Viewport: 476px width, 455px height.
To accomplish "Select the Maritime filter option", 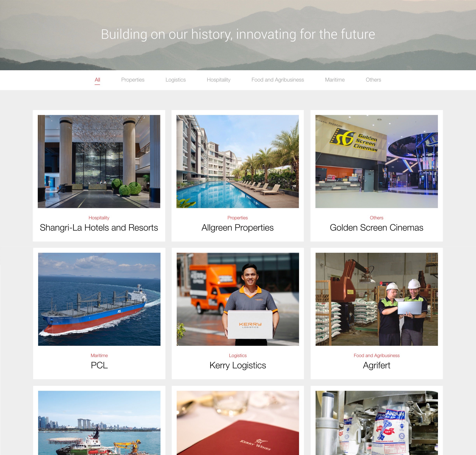I will (x=336, y=80).
